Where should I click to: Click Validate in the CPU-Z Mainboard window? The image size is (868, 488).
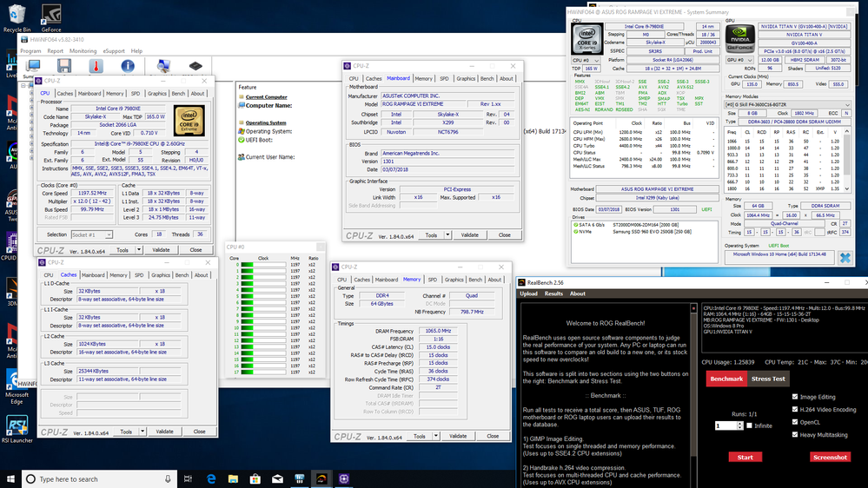click(469, 235)
